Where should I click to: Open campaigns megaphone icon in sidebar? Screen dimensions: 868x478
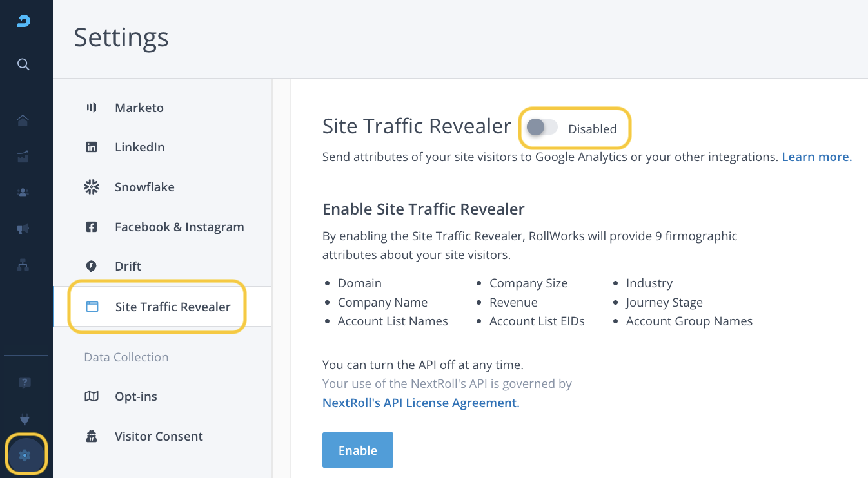(x=23, y=229)
